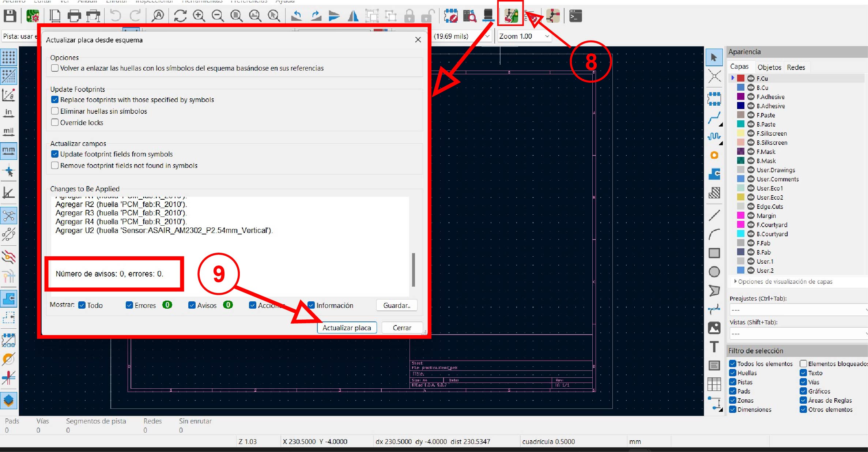Select the Add text tool
The height and width of the screenshot is (452, 868).
pos(714,346)
